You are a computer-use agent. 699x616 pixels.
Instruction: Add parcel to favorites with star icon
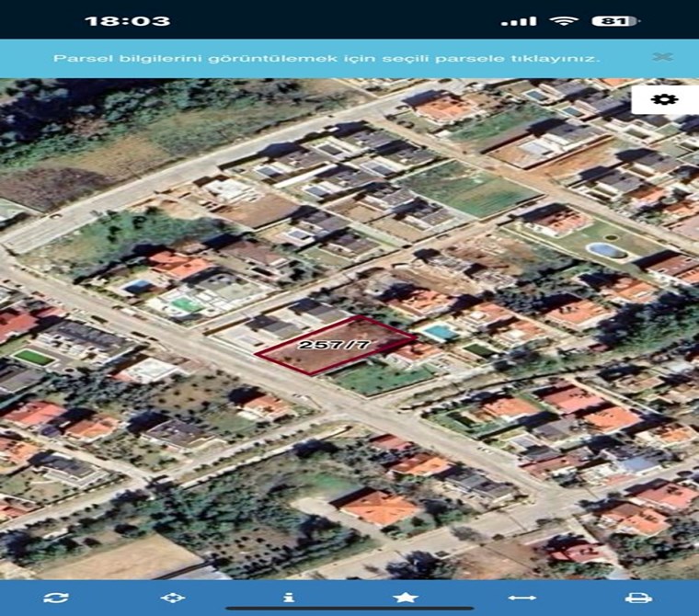(406, 598)
